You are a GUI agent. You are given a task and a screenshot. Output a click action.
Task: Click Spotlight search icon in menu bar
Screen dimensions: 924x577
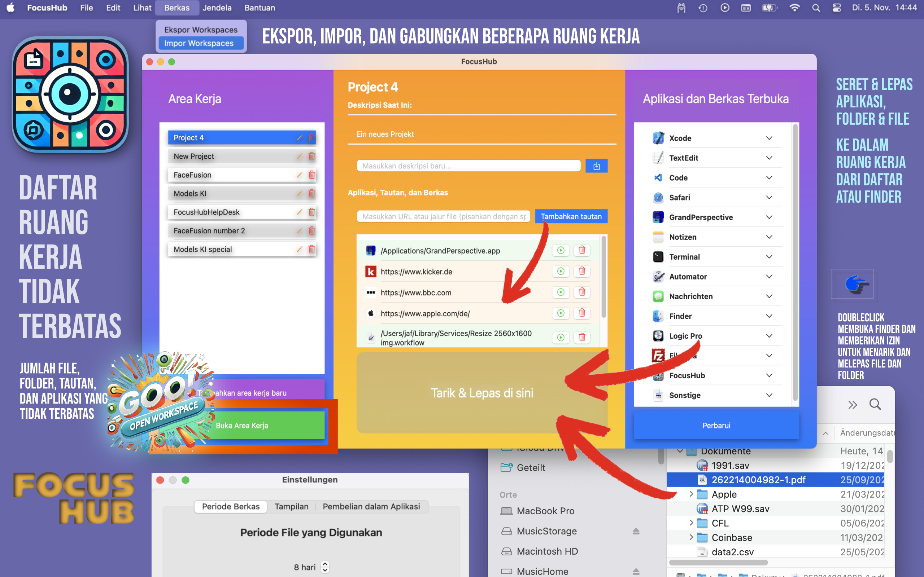(x=816, y=8)
